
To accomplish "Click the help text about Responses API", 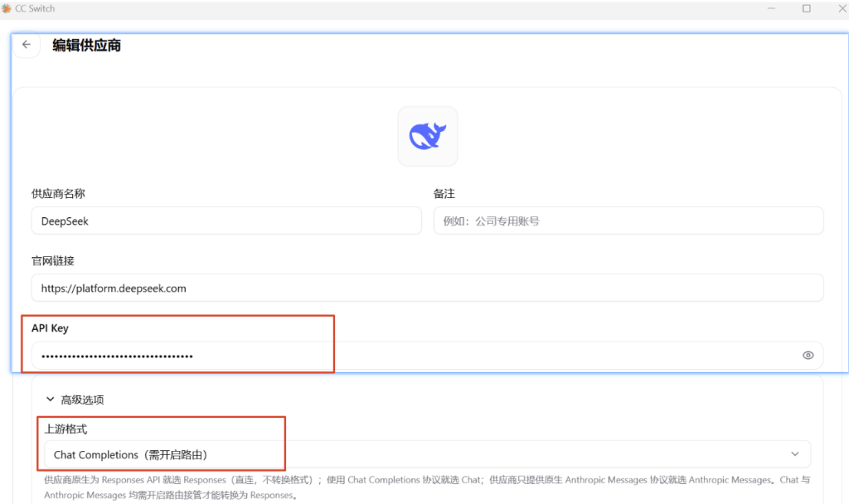I will (427, 487).
